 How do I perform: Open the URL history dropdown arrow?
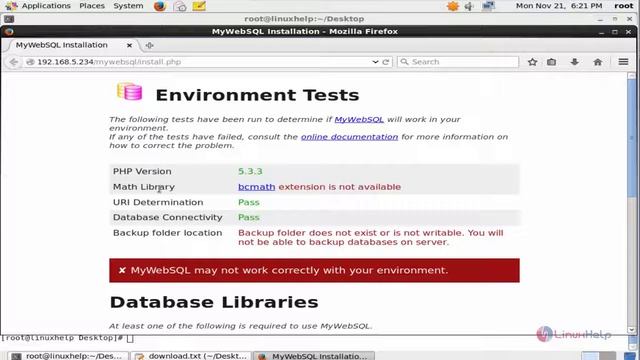[x=375, y=62]
